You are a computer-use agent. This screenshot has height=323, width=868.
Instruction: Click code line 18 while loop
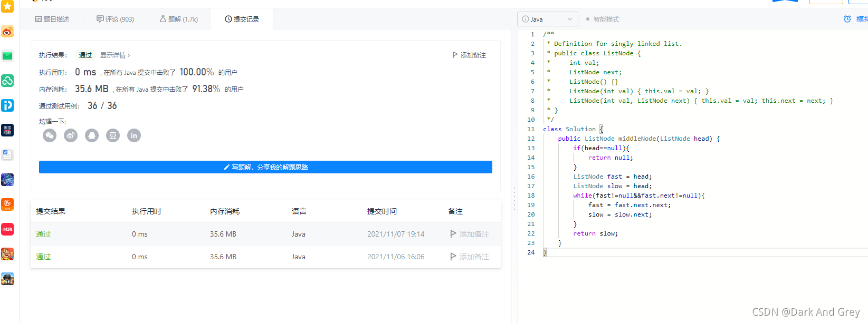[x=639, y=195]
